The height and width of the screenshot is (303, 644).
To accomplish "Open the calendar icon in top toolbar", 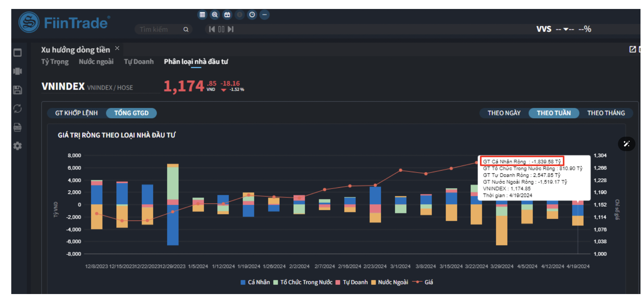I will [x=227, y=15].
